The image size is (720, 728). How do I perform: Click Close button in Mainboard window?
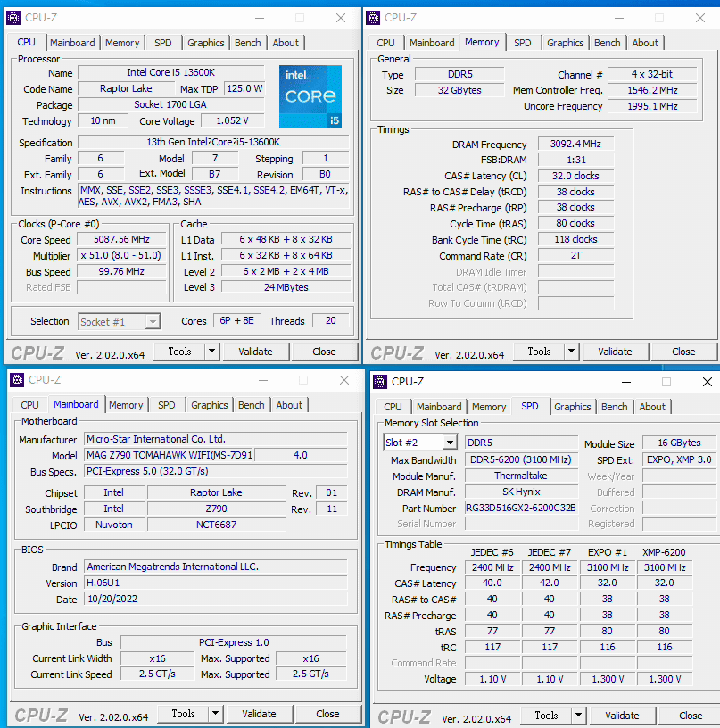click(327, 714)
